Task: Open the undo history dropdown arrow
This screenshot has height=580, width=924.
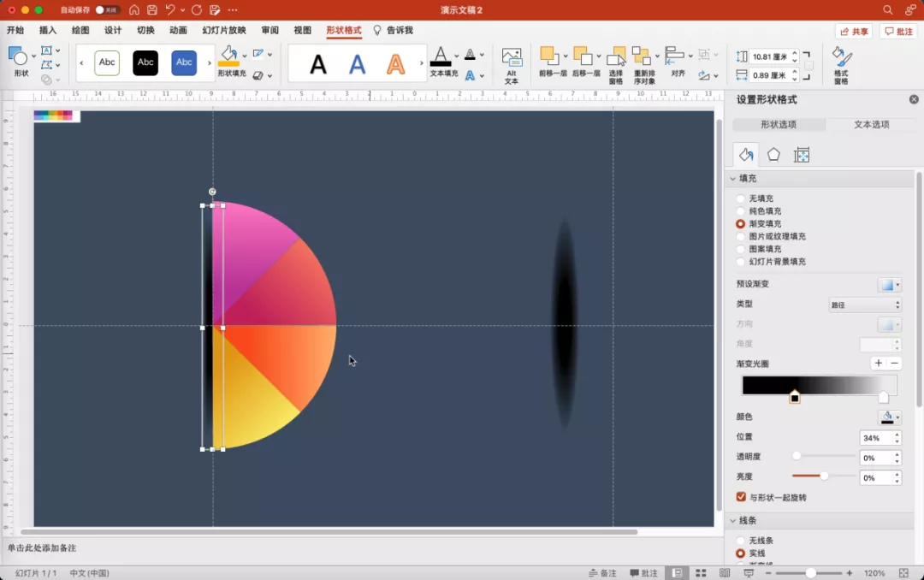Action: [183, 10]
